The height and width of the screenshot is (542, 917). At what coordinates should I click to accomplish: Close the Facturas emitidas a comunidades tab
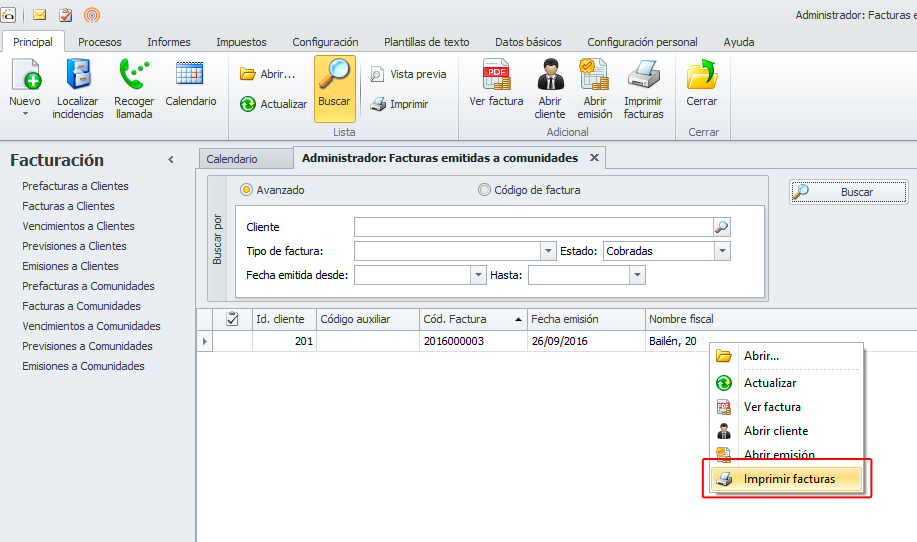click(594, 158)
